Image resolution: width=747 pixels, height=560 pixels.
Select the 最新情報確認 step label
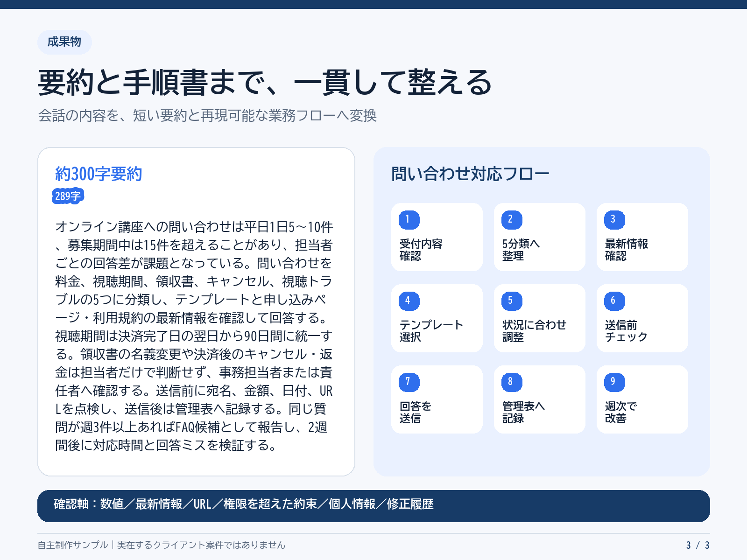tap(627, 250)
